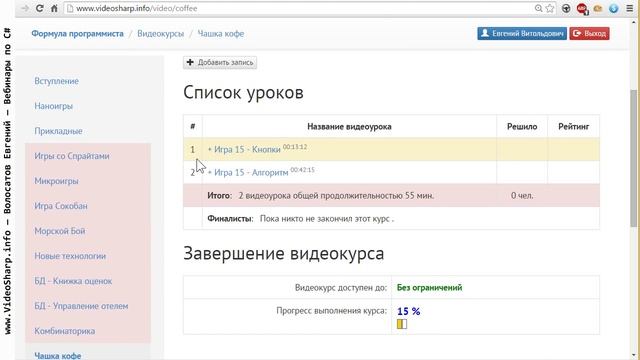
Task: Select Новые технологии in the sidebar
Action: 70,256
